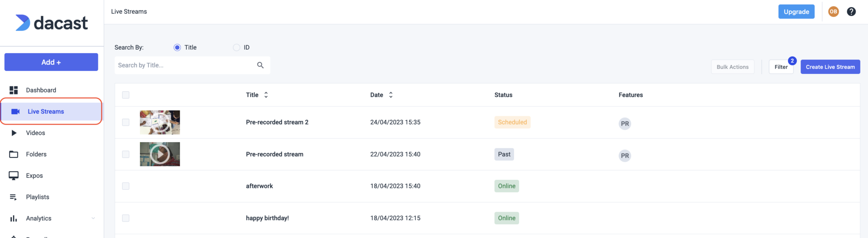Open the help question mark icon
This screenshot has width=868, height=238.
pos(851,12)
